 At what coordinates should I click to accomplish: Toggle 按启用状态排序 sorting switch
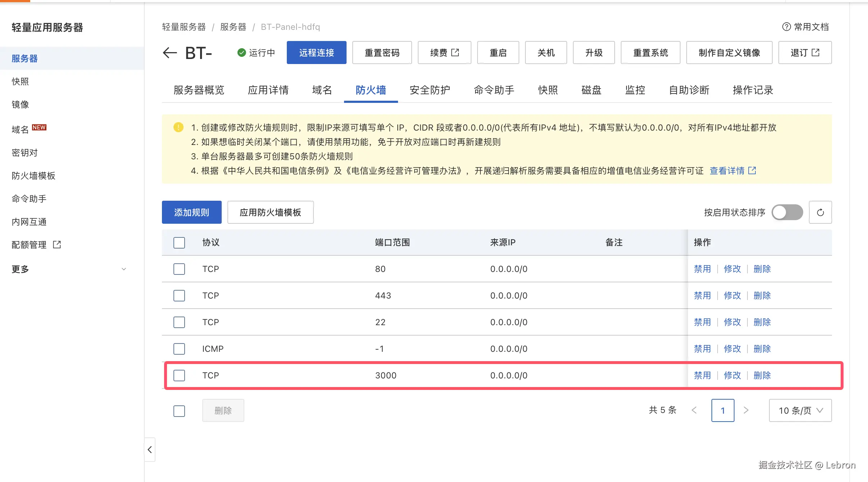(787, 212)
